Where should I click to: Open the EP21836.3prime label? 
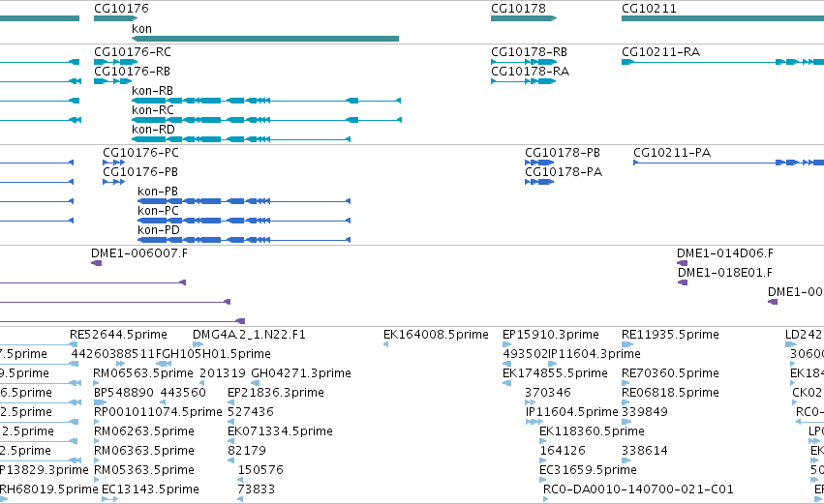[276, 393]
